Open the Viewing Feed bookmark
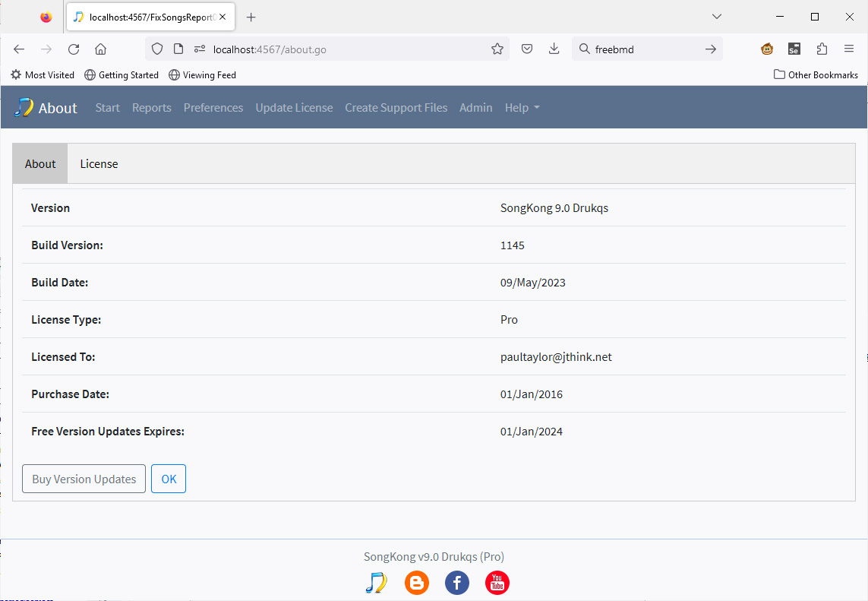Viewport: 868px width, 601px height. click(x=203, y=74)
